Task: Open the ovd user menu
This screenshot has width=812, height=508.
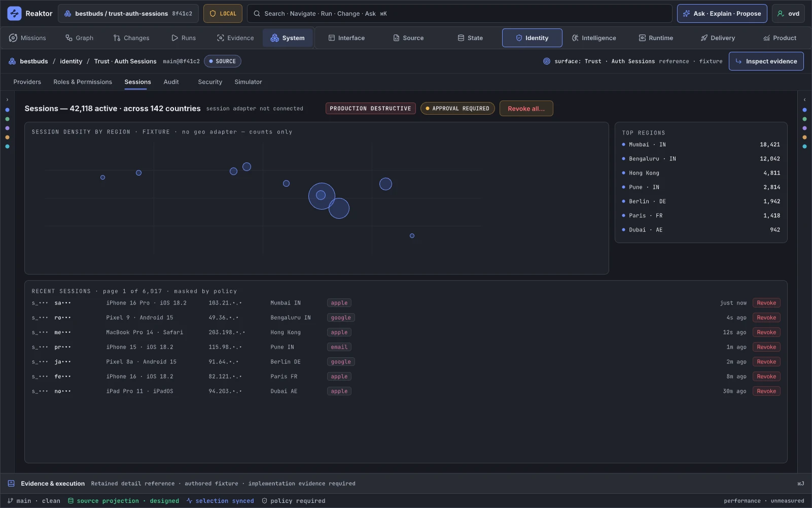Action: 788,14
